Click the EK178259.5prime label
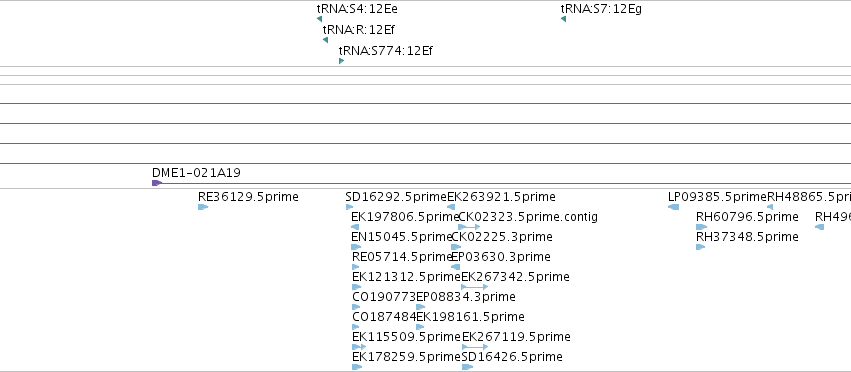The image size is (851, 372). pyautogui.click(x=407, y=357)
